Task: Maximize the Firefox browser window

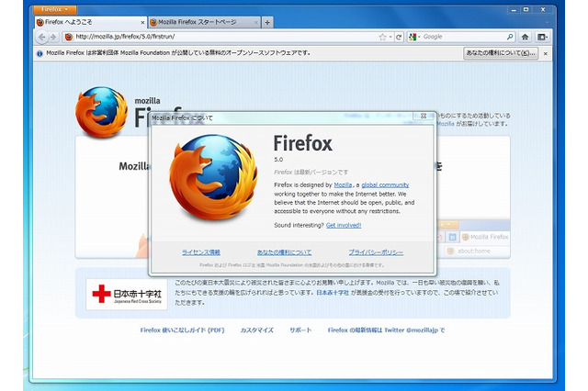Action: tap(526, 10)
